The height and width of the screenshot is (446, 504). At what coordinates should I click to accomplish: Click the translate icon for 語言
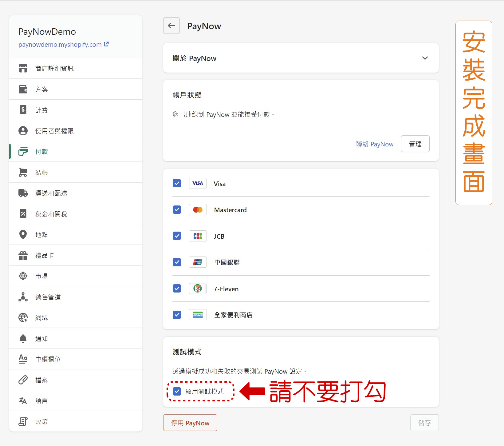click(x=23, y=400)
